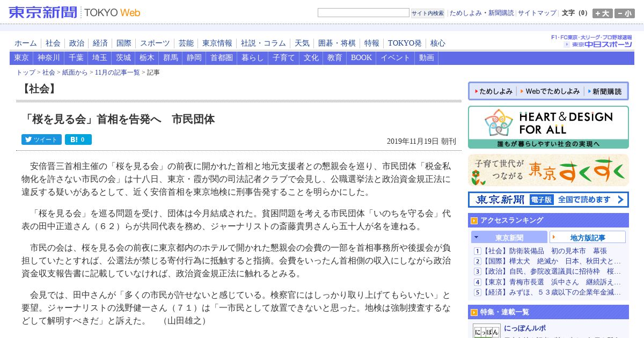Share article with the Twitter ツイート button

click(x=41, y=139)
